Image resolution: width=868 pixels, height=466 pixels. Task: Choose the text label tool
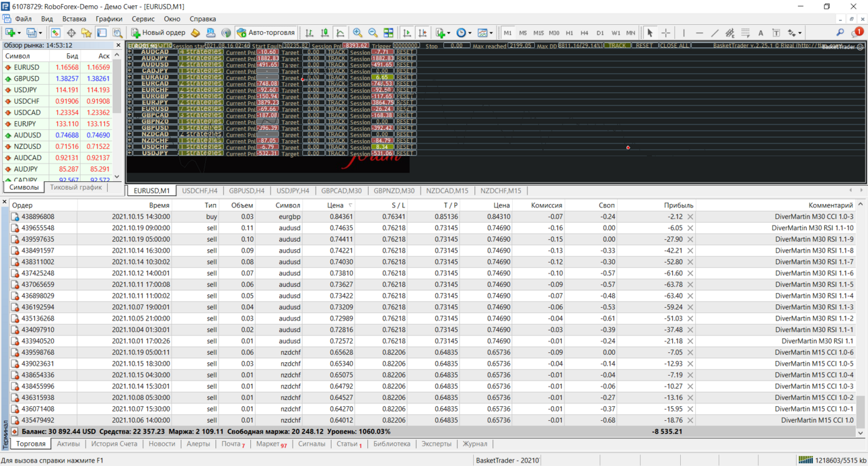[x=760, y=32]
